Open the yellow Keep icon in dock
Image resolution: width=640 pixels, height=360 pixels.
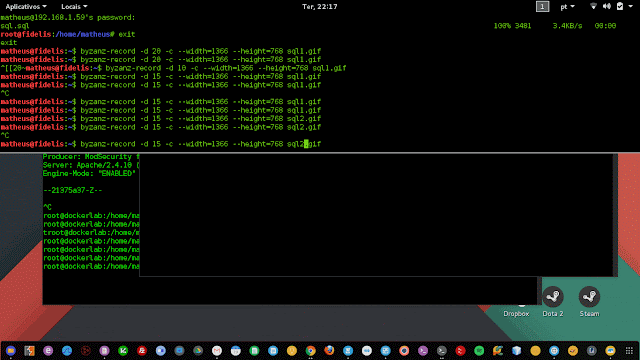[292, 351]
